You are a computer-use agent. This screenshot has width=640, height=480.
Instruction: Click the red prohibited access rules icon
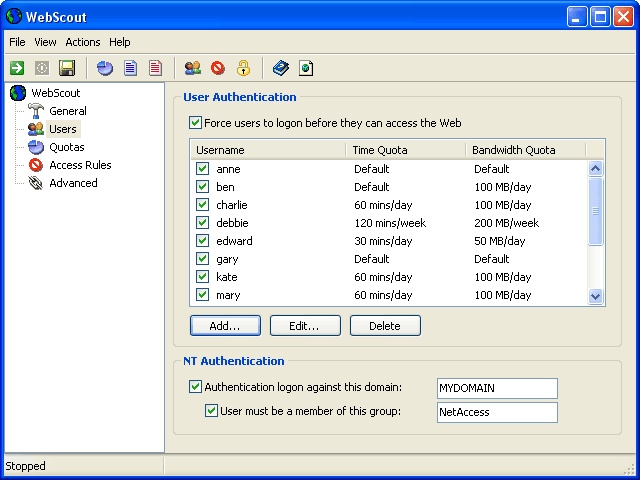click(x=218, y=68)
